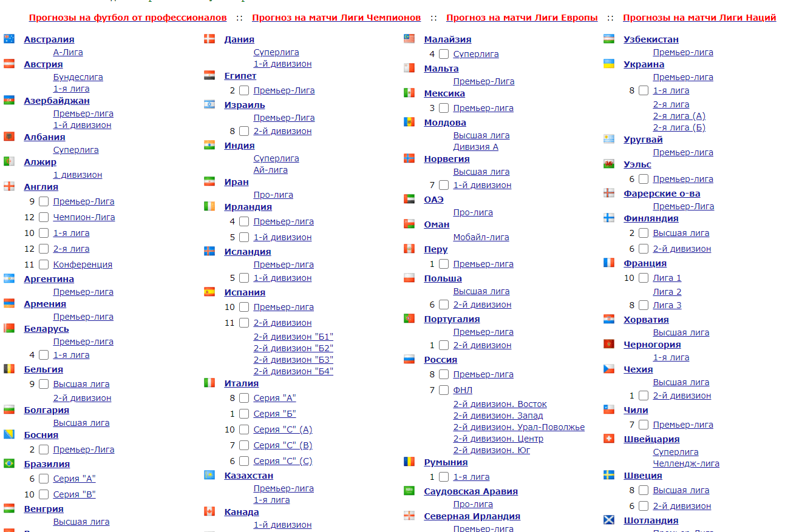Image resolution: width=802 pixels, height=532 pixels.
Task: Open Мобайл-лига link under Оман
Action: 481,237
